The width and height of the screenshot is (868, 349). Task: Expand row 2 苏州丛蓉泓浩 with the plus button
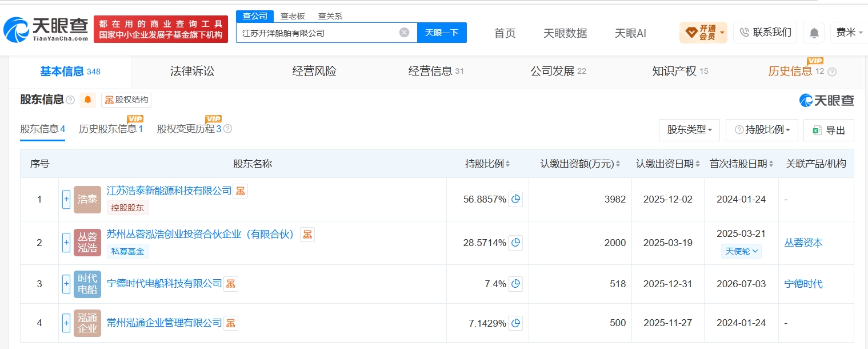tap(66, 243)
